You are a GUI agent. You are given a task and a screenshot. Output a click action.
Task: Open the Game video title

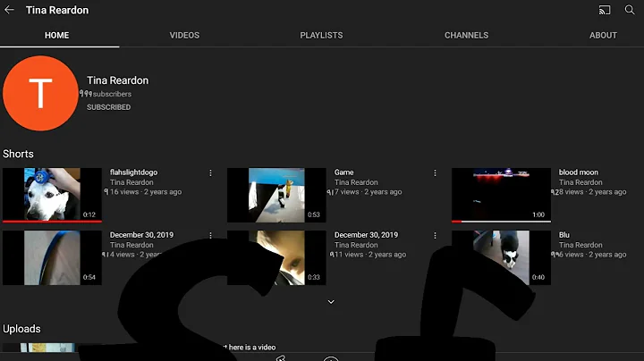pyautogui.click(x=343, y=172)
